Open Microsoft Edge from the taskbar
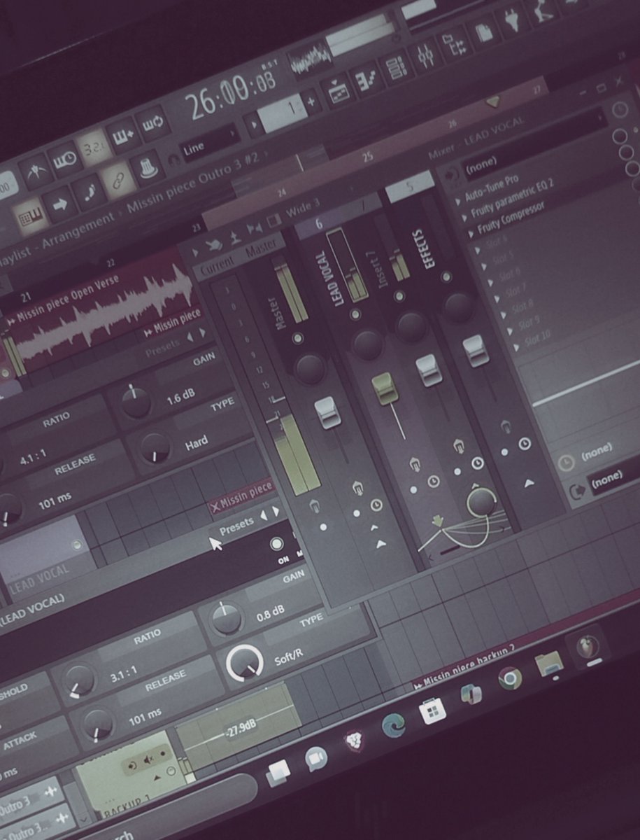 coord(394,726)
